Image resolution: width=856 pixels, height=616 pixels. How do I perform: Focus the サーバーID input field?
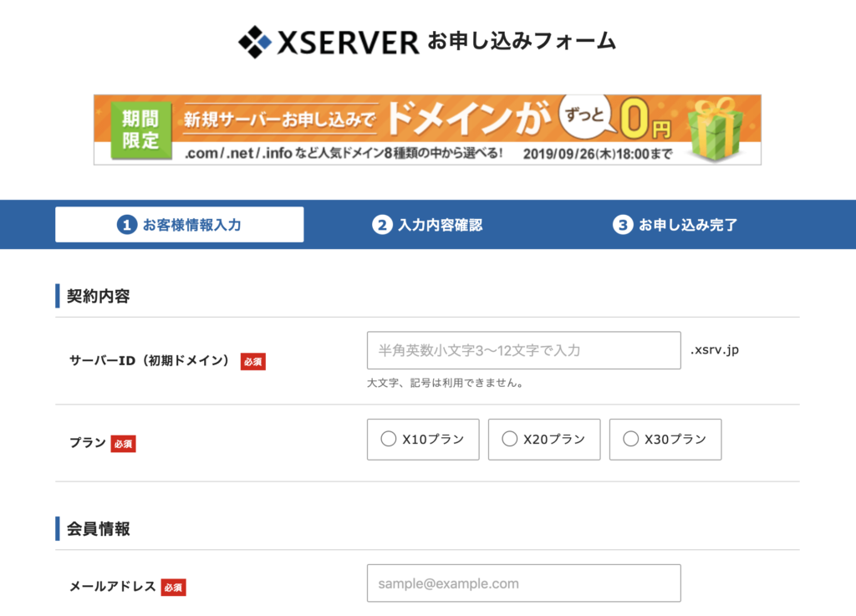pyautogui.click(x=524, y=350)
